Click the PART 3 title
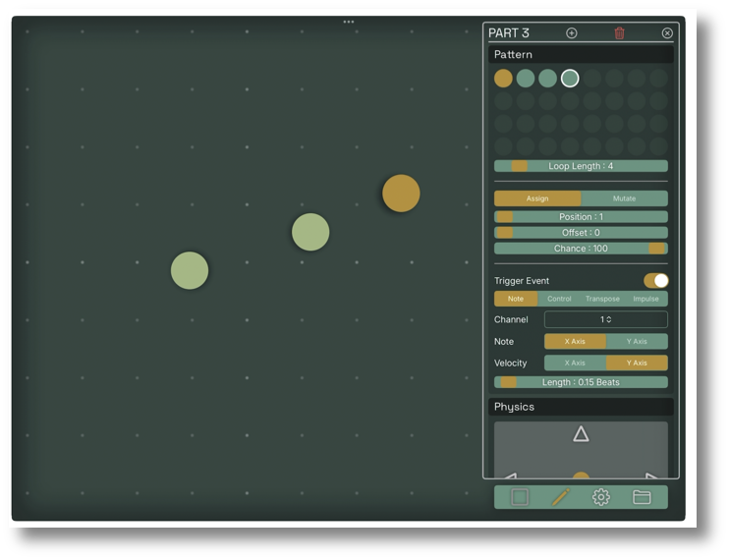Viewport: 729px width, 560px height. tap(509, 33)
